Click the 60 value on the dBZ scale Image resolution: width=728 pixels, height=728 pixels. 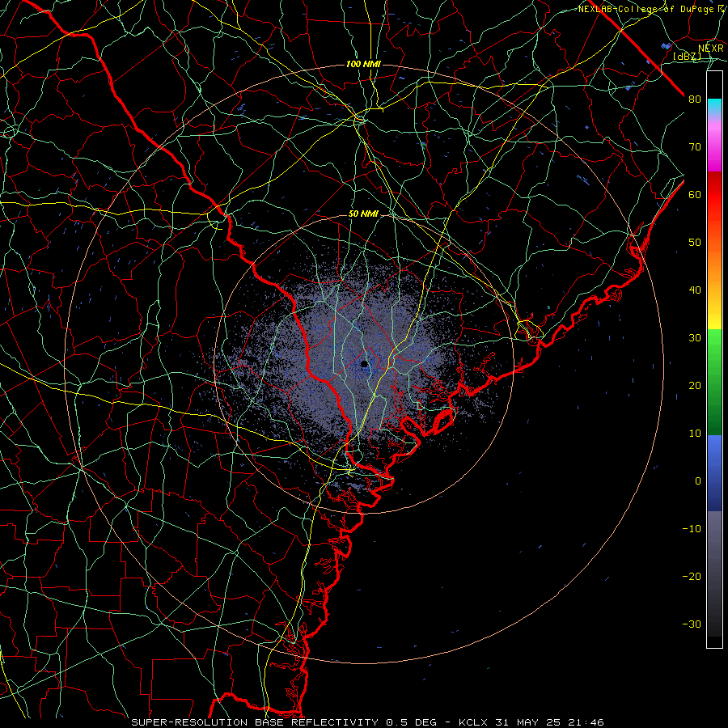pos(695,194)
